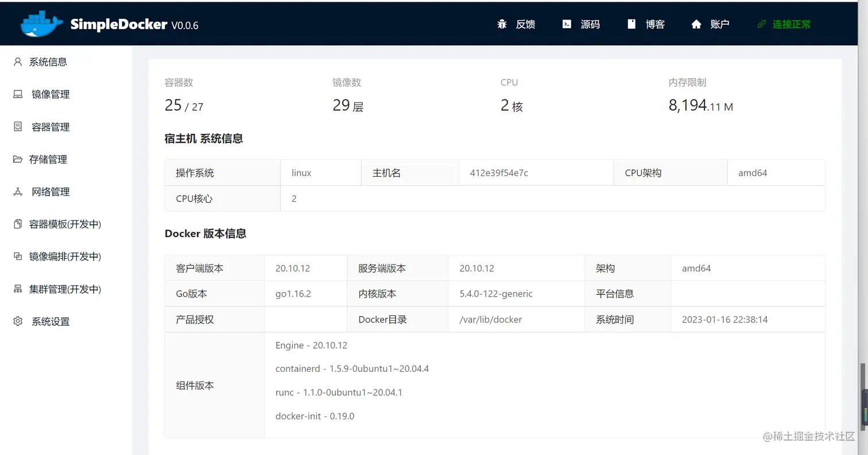Viewport: 868px width, 455px height.
Task: Open 镜像编排(开发中) sidebar entry
Action: click(66, 256)
